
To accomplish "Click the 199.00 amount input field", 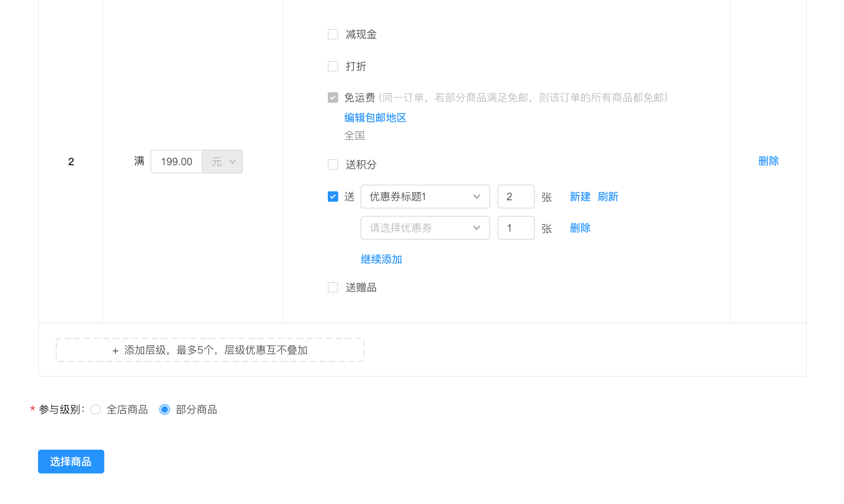I will (177, 162).
